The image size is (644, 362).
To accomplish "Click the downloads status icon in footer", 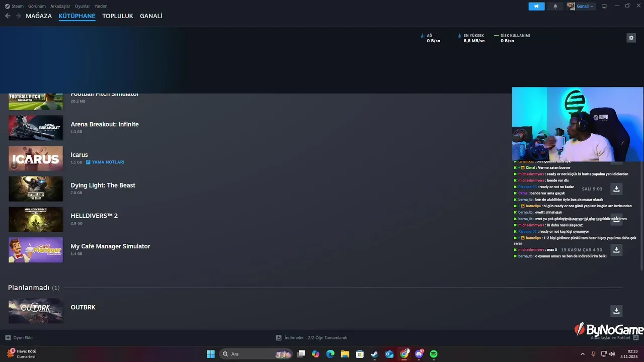I will (x=279, y=338).
